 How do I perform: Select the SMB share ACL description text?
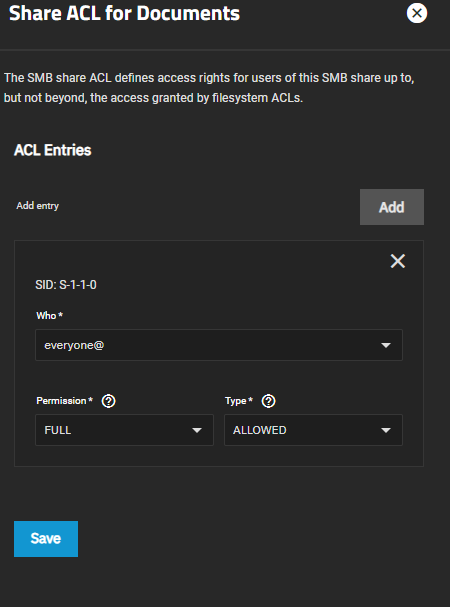pyautogui.click(x=209, y=88)
